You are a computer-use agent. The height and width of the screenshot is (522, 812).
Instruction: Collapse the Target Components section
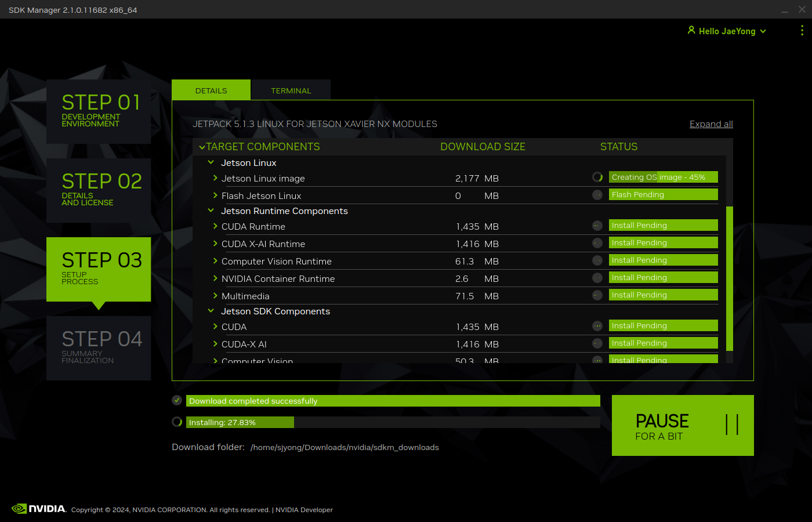[202, 147]
